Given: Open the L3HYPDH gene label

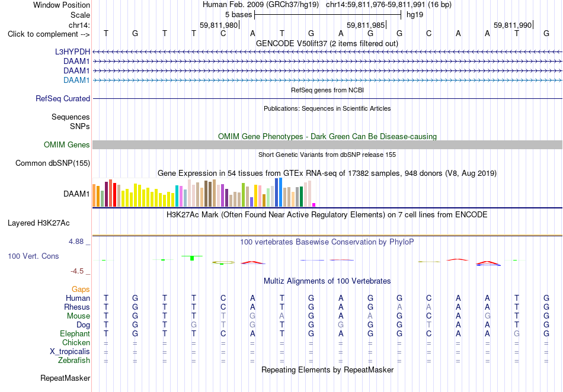Looking at the screenshot, I should click(x=72, y=52).
